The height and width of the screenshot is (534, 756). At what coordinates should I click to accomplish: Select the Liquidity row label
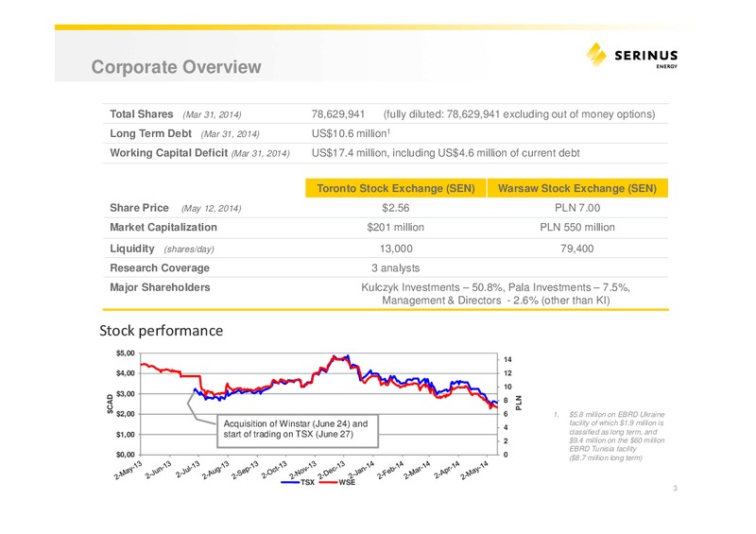pyautogui.click(x=132, y=249)
